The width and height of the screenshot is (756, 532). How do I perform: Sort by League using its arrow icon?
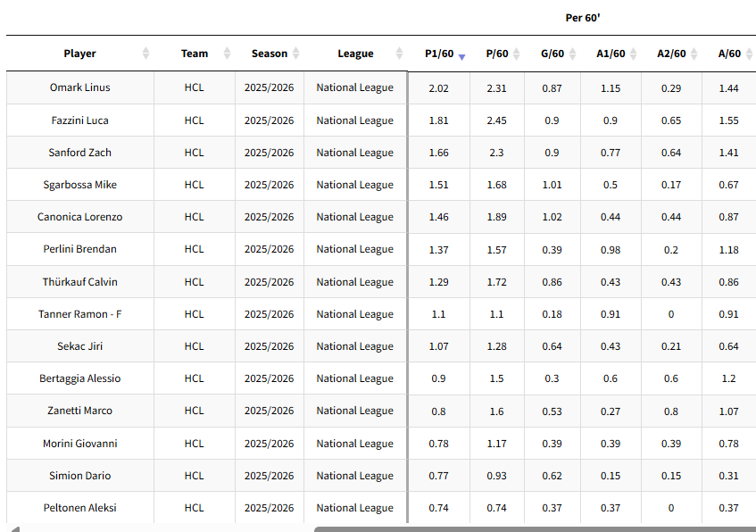[394, 54]
